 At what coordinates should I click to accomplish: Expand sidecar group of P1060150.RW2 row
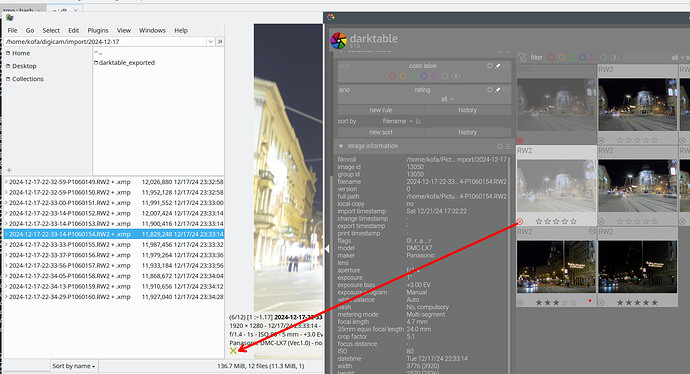pos(6,192)
